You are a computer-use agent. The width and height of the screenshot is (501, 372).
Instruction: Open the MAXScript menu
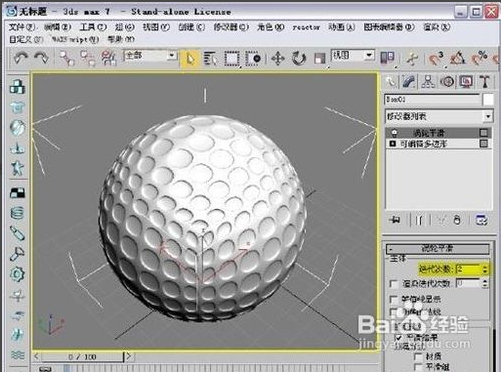tap(75, 39)
